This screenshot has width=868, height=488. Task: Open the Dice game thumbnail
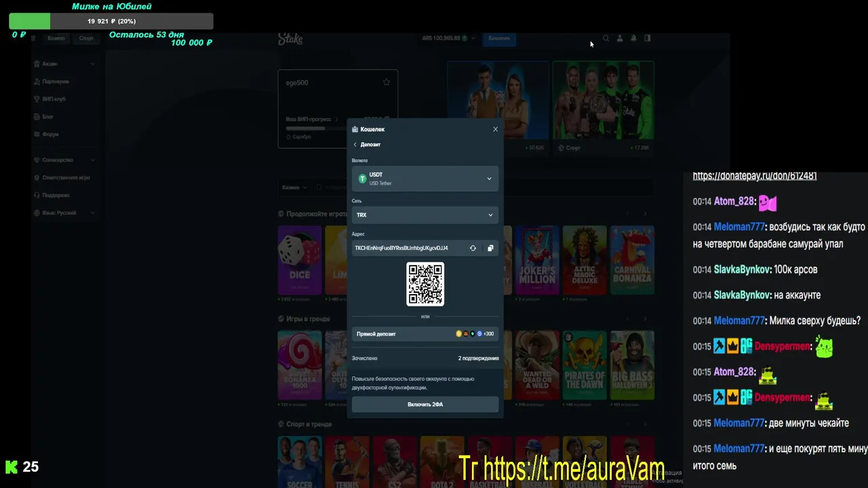point(300,260)
